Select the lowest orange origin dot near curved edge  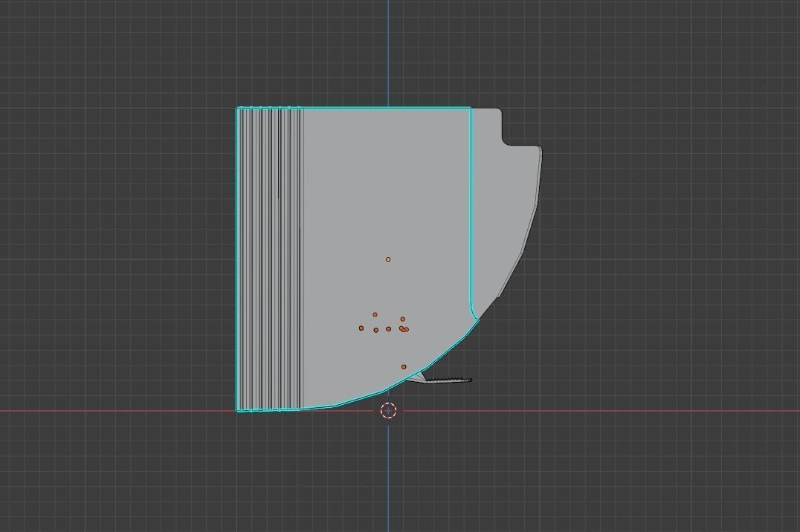tap(404, 367)
